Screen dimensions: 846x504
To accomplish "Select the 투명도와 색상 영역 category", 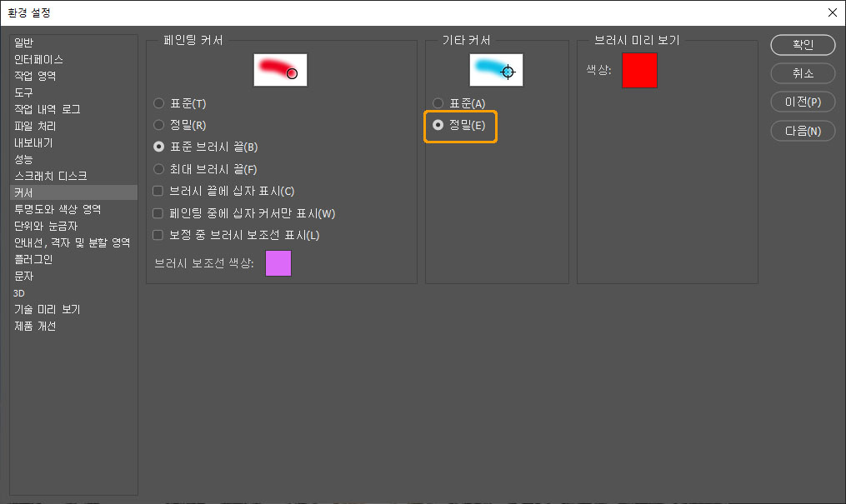I will (x=58, y=209).
